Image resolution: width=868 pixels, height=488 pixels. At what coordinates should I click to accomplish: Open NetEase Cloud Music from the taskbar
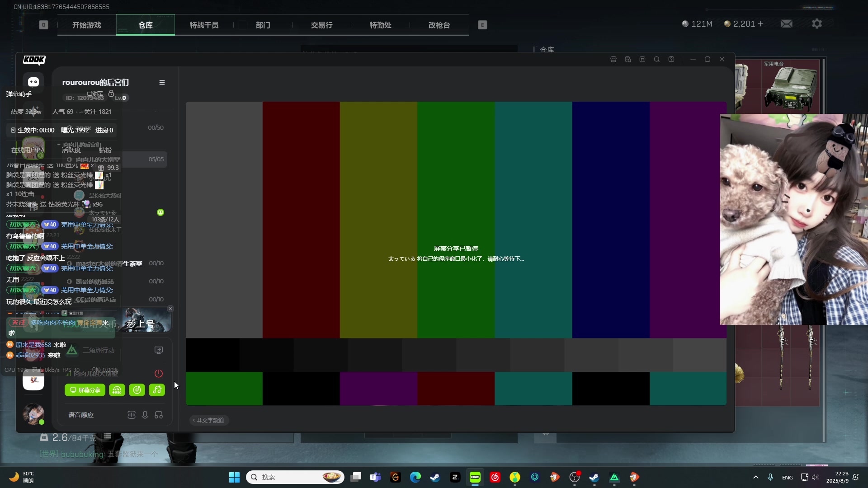click(x=495, y=477)
